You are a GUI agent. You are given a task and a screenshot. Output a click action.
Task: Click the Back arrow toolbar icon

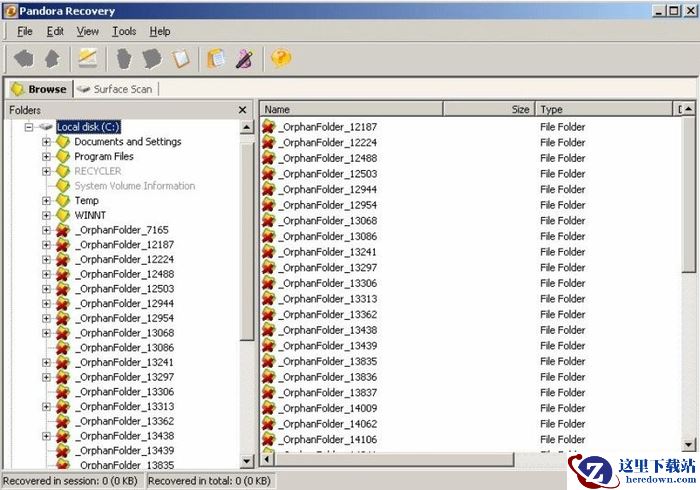(24, 58)
